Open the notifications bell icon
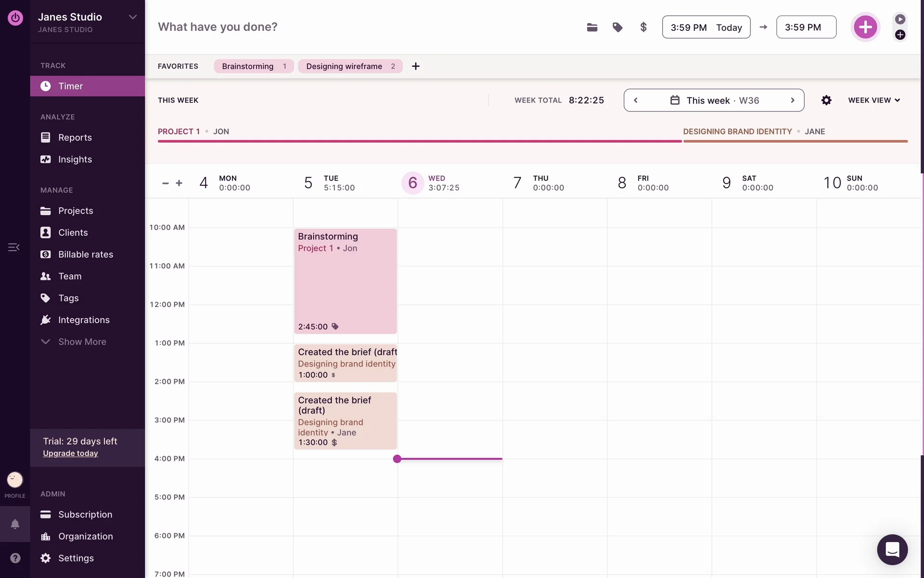The image size is (924, 578). (x=15, y=524)
